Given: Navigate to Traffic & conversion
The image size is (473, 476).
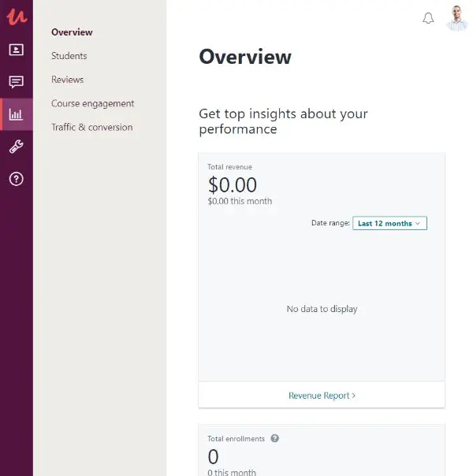Looking at the screenshot, I should 91,127.
